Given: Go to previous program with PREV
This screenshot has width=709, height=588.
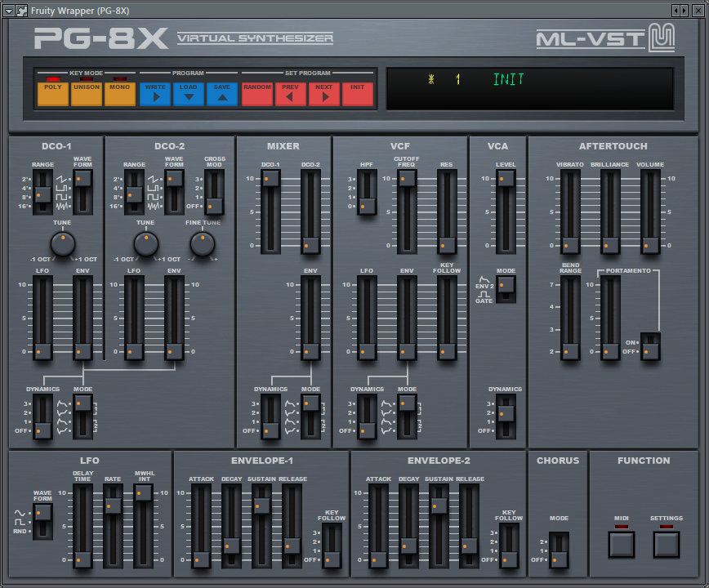Looking at the screenshot, I should pos(291,94).
